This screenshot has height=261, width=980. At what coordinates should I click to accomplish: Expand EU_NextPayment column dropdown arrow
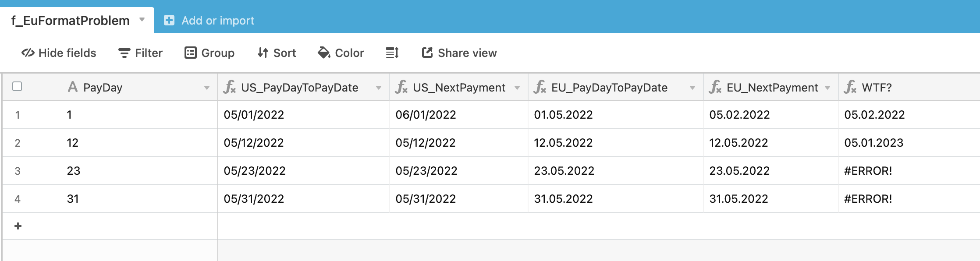pyautogui.click(x=827, y=88)
